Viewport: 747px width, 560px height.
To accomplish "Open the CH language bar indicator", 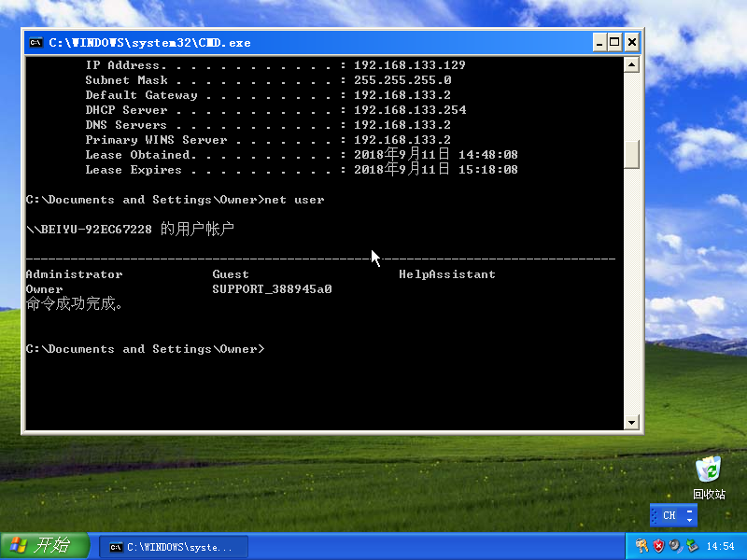I will click(x=669, y=515).
